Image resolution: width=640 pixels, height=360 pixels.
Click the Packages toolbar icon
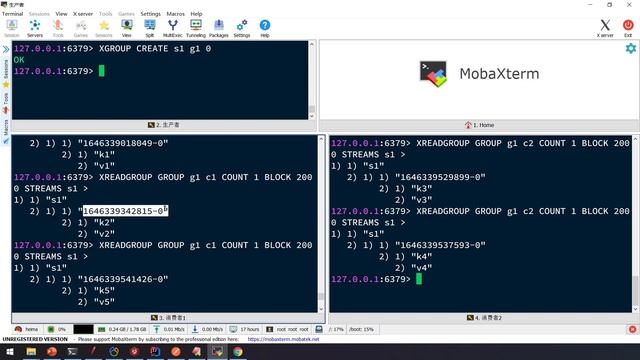(219, 28)
